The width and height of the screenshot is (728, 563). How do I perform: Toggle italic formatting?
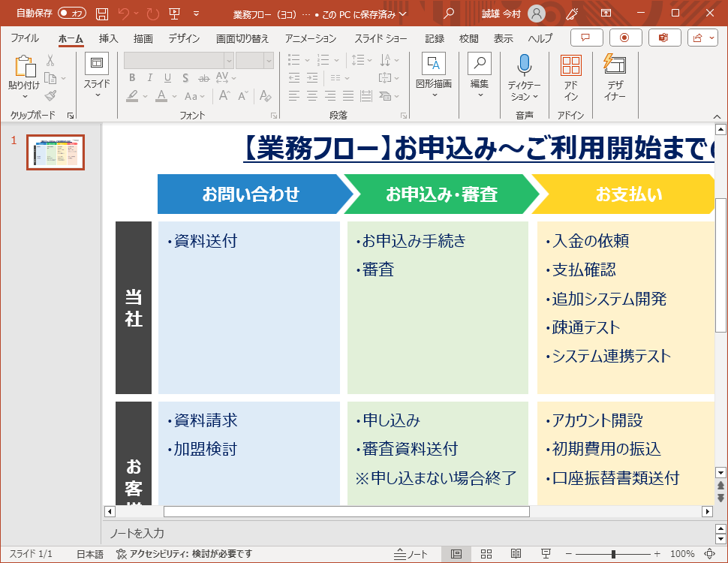coord(149,77)
